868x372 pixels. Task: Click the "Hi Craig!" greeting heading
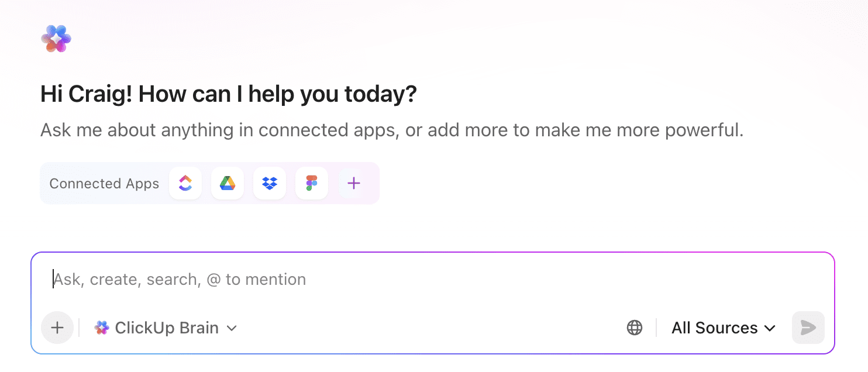coord(228,94)
